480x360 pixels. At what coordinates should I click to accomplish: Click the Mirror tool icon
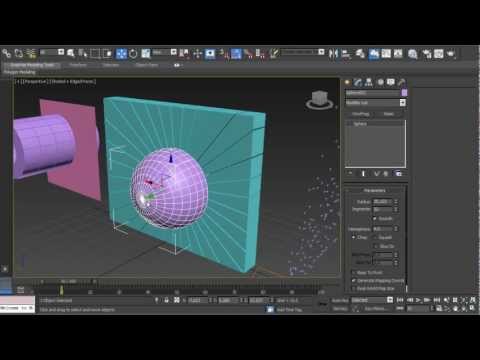[x=333, y=53]
